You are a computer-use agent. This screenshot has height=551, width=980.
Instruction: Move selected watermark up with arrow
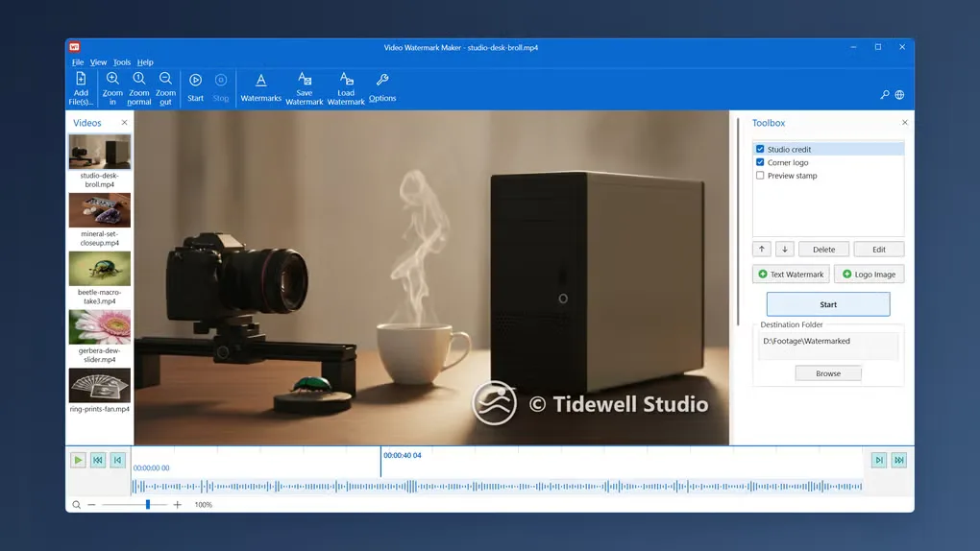click(761, 250)
